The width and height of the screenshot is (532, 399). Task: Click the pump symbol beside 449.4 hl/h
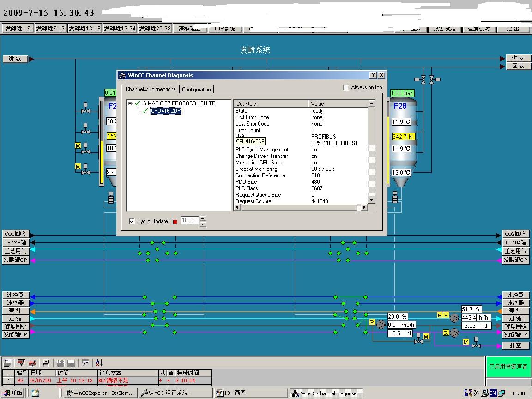(x=454, y=318)
